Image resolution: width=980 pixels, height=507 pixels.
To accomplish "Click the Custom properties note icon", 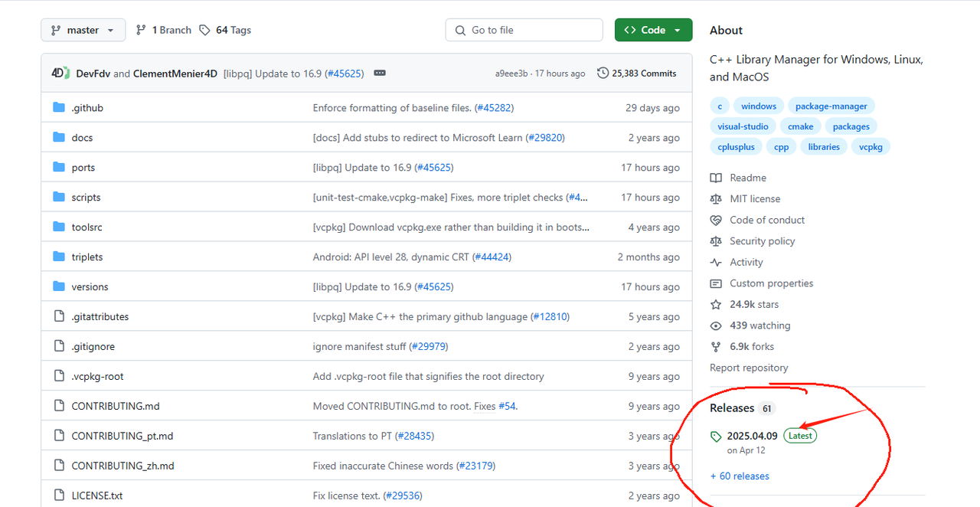I will pyautogui.click(x=716, y=283).
